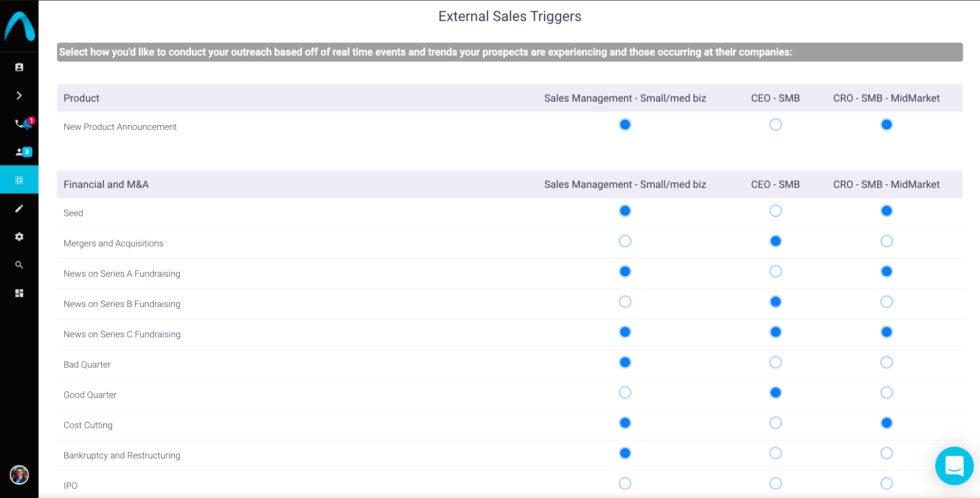The height and width of the screenshot is (498, 980).
Task: Open the contacts badge icon in sidebar
Action: [19, 67]
